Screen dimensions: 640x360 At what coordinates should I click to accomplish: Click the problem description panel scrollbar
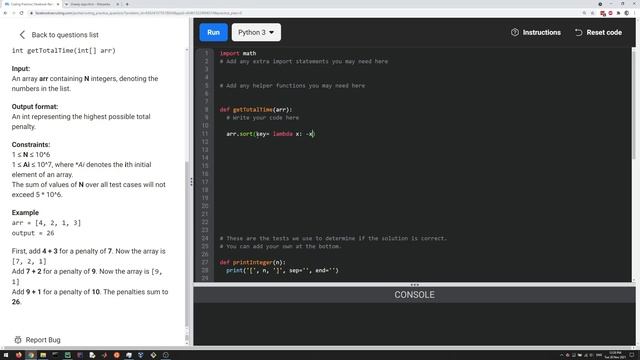(x=187, y=245)
